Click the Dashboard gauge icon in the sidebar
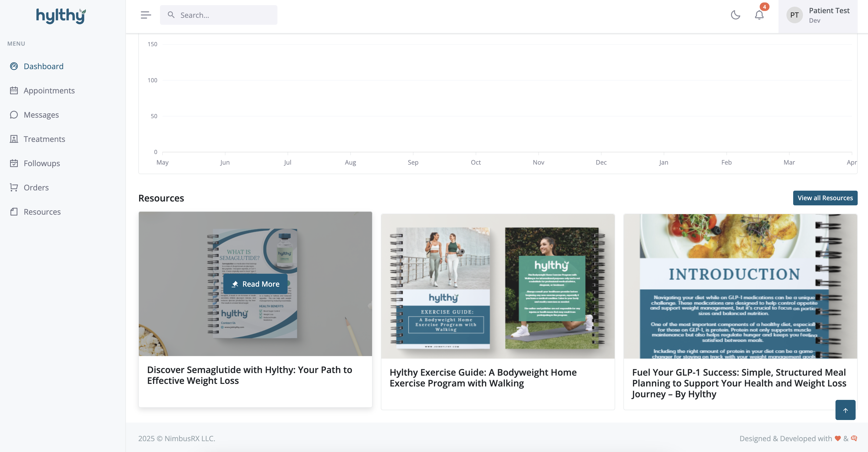The width and height of the screenshot is (868, 452). [x=14, y=66]
